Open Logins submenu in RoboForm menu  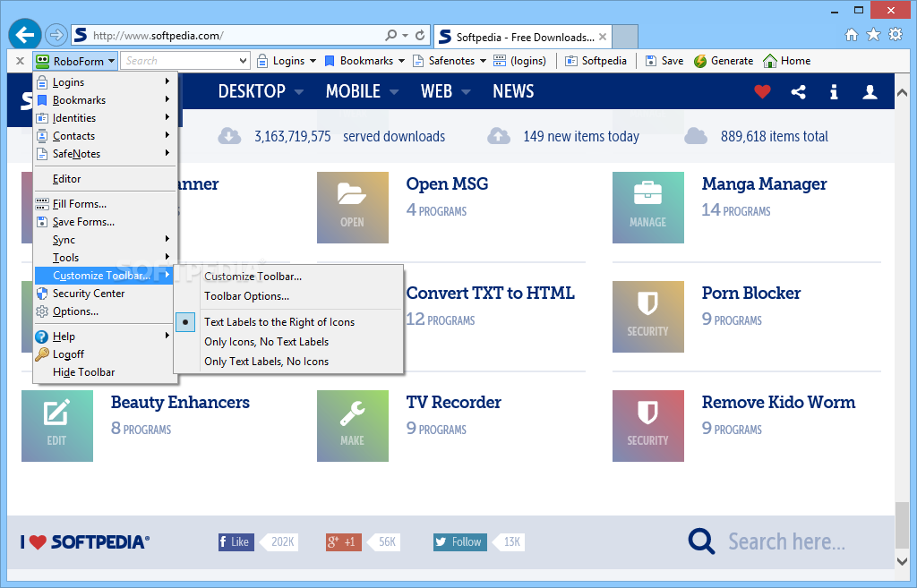pyautogui.click(x=104, y=82)
